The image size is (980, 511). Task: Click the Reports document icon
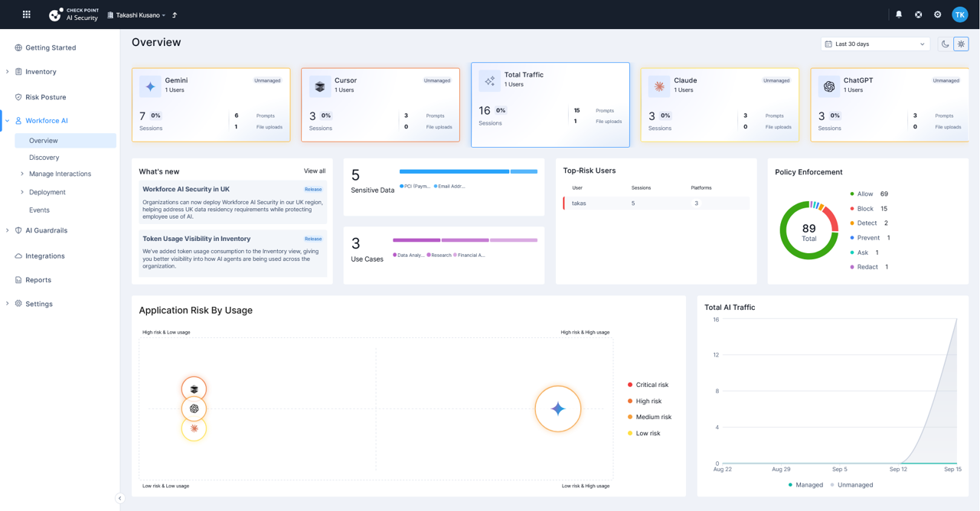tap(18, 280)
